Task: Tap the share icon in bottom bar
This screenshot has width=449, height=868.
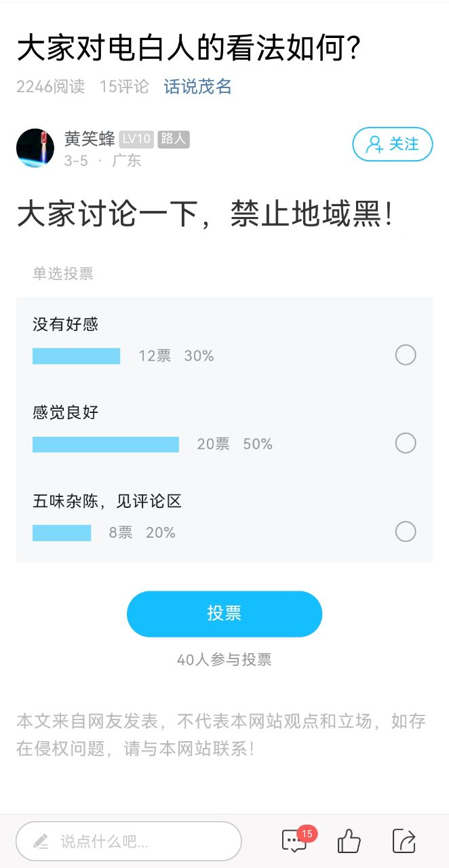Action: coord(404,841)
